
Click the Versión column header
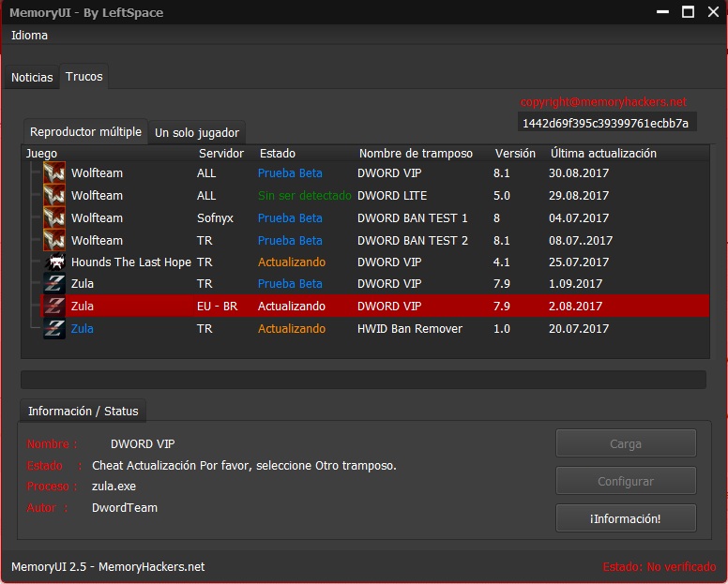pyautogui.click(x=515, y=153)
